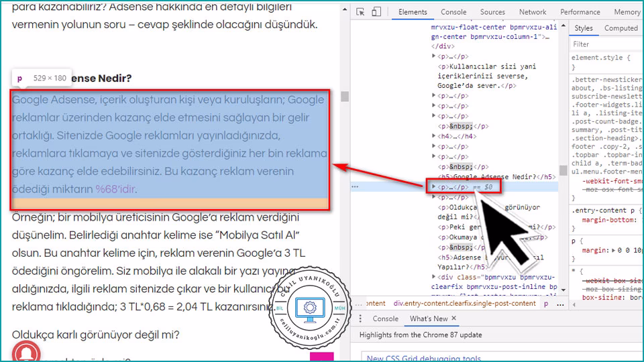
Task: Activate the inspect element picker icon
Action: pyautogui.click(x=360, y=12)
